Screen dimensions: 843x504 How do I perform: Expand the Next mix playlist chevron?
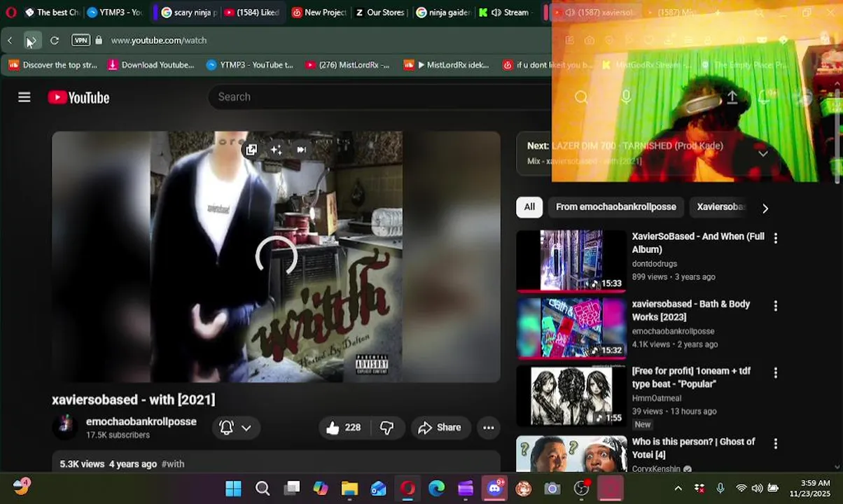click(x=763, y=153)
